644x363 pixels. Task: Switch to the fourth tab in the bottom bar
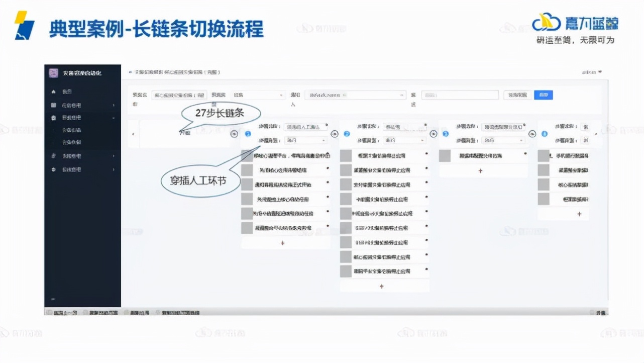coord(177,313)
